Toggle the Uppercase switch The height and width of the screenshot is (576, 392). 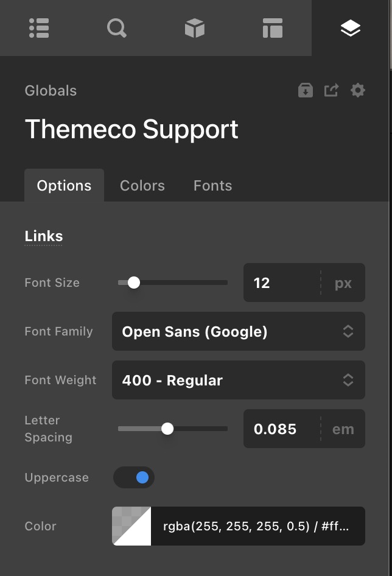(x=134, y=477)
